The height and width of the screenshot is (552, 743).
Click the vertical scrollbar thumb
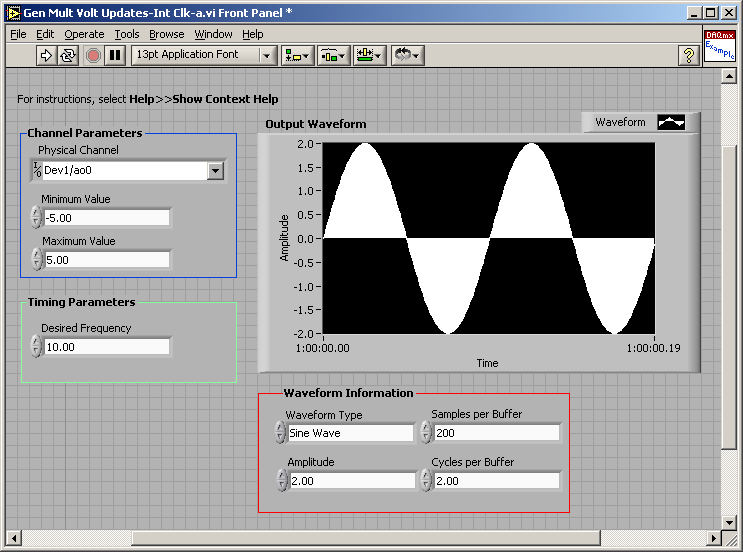pyautogui.click(x=729, y=297)
